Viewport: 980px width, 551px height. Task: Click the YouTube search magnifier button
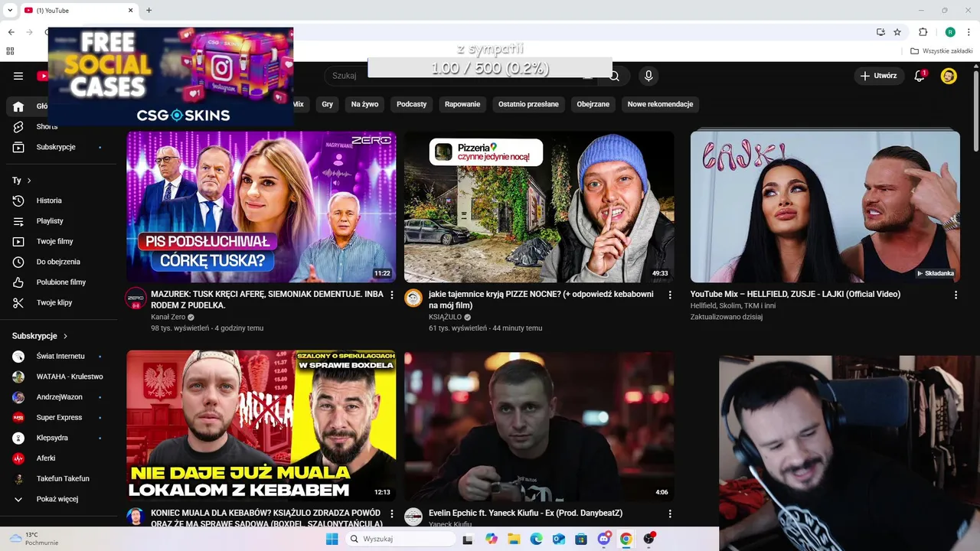pos(614,76)
